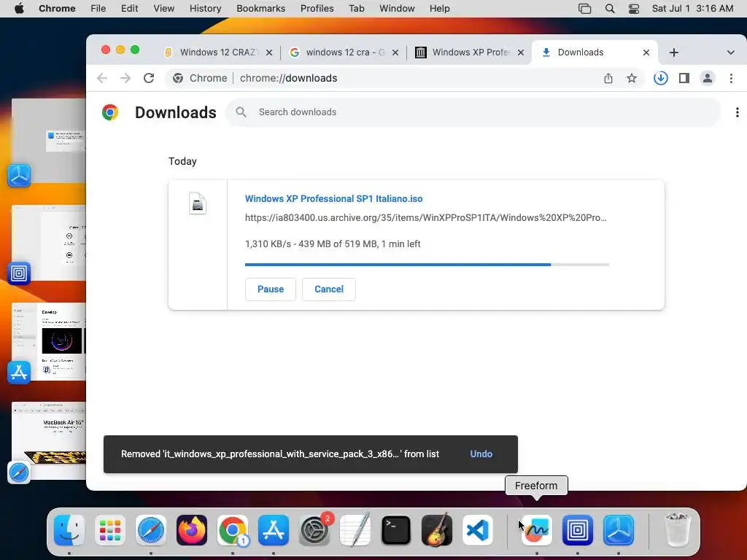Click the Chrome forward arrow
Viewport: 747px width, 560px height.
coord(125,78)
